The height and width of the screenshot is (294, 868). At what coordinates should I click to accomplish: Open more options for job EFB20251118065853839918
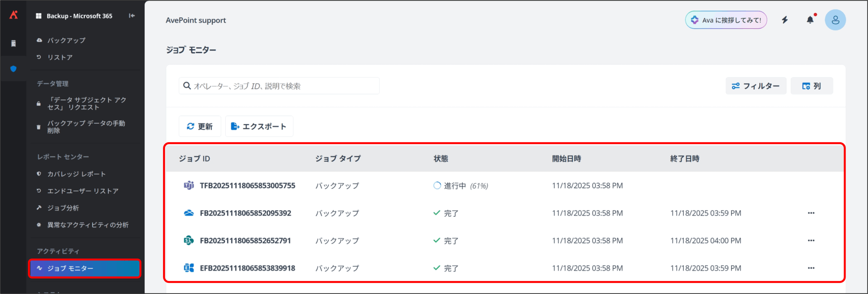tap(811, 268)
